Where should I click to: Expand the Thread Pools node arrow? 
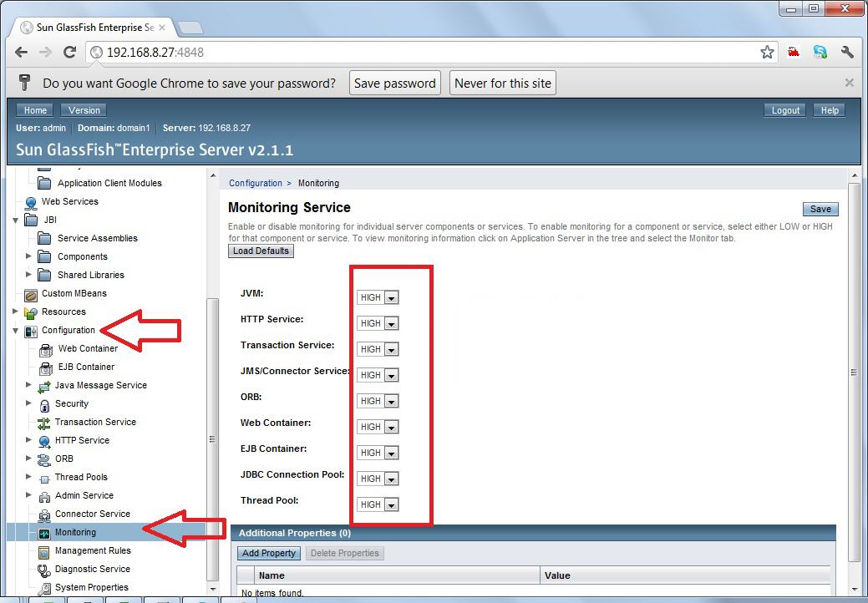28,476
